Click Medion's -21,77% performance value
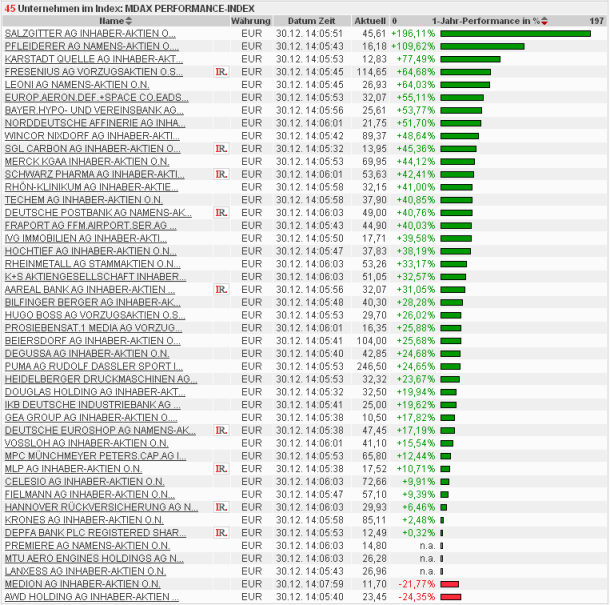 pos(417,584)
